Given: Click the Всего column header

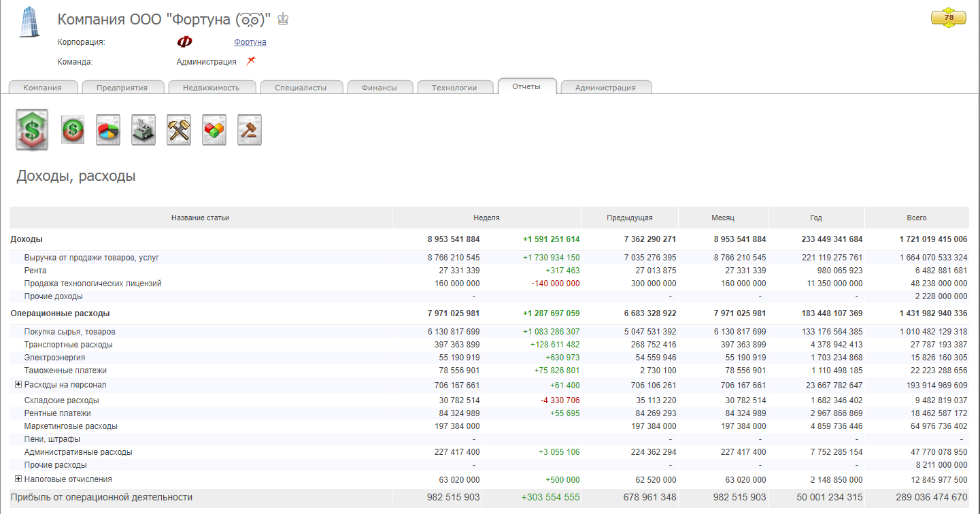Looking at the screenshot, I should click(x=916, y=218).
